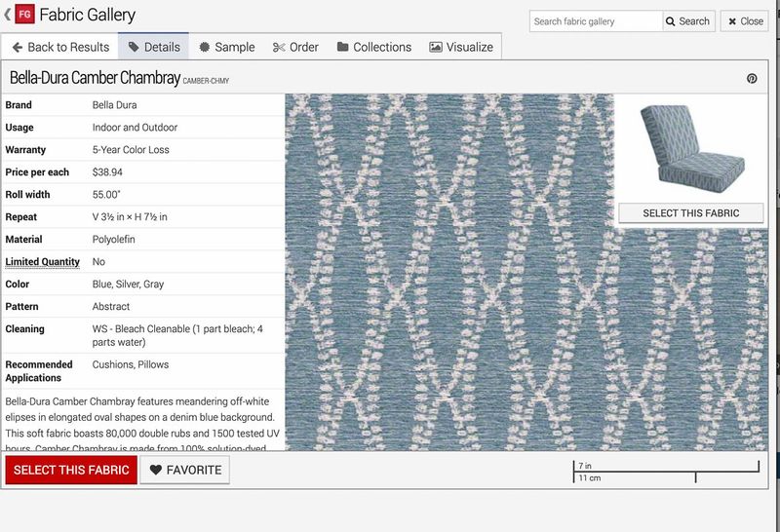Viewport: 780px width, 532px height.
Task: Switch to the Visualize tab
Action: coord(461,47)
